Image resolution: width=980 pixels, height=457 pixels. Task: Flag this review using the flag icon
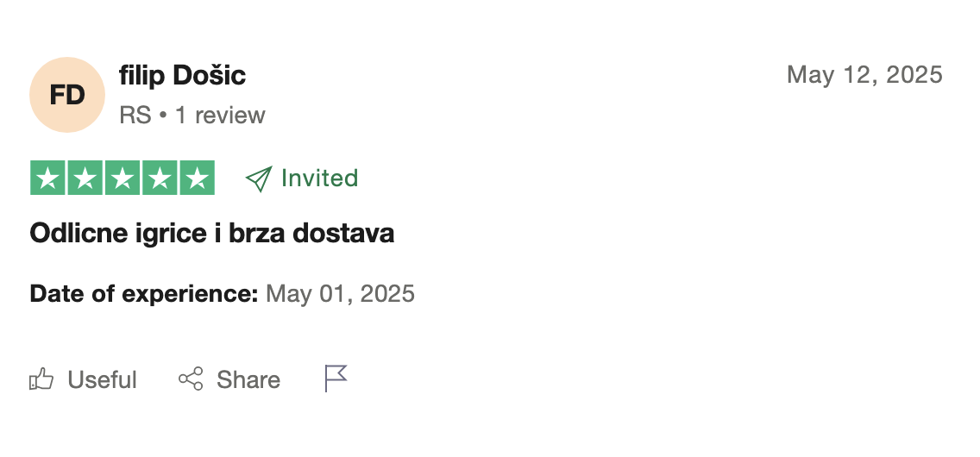coord(336,379)
